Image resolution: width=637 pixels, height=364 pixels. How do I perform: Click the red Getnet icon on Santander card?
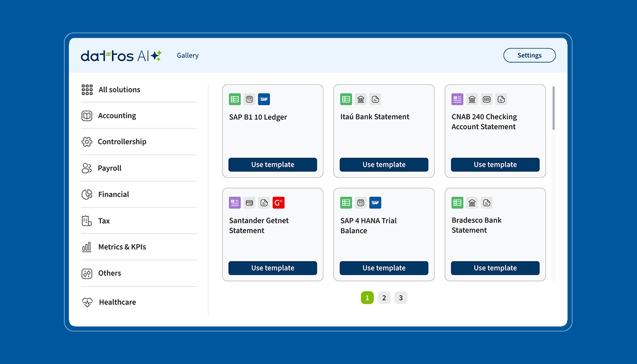279,203
